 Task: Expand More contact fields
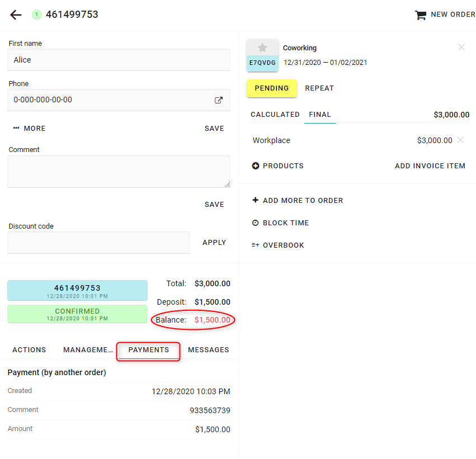30,129
